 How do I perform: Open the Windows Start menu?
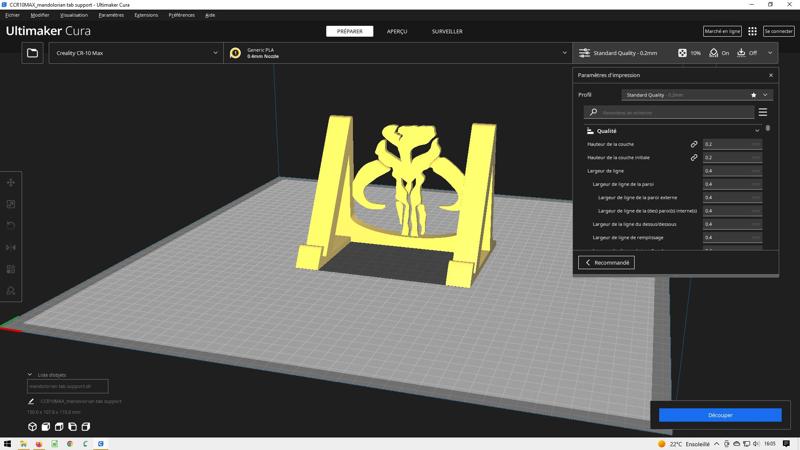[x=7, y=444]
